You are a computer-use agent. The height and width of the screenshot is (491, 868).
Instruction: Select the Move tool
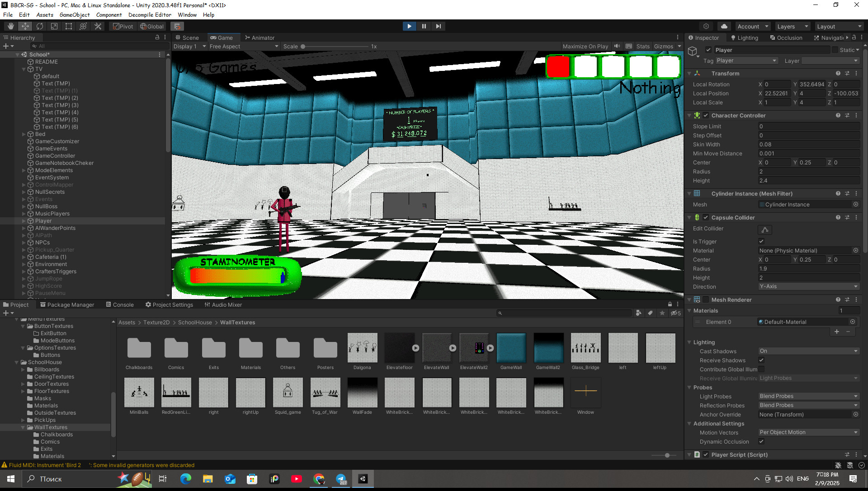[x=25, y=26]
